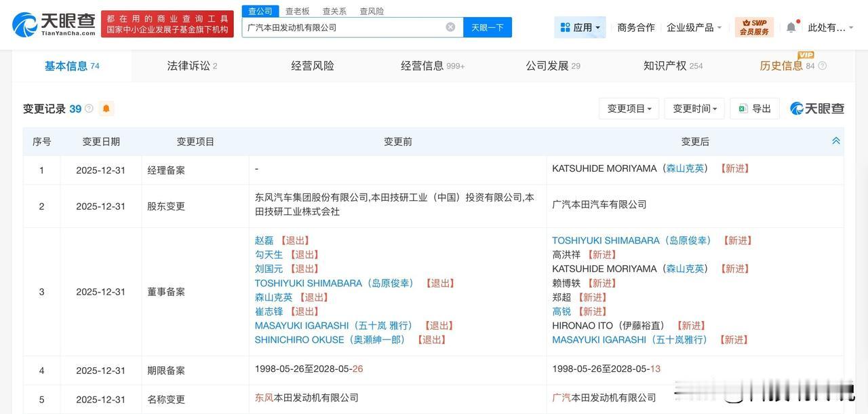Click the 导出 export button
This screenshot has width=868, height=414.
pos(755,109)
